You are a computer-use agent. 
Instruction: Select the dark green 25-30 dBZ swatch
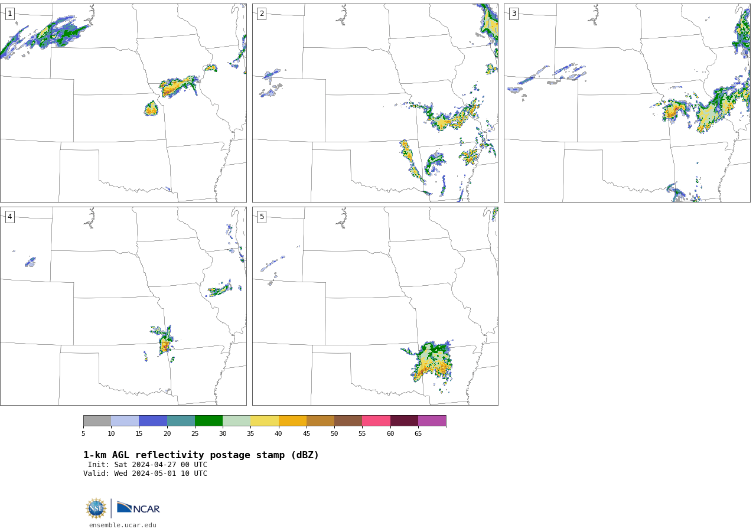tap(208, 420)
